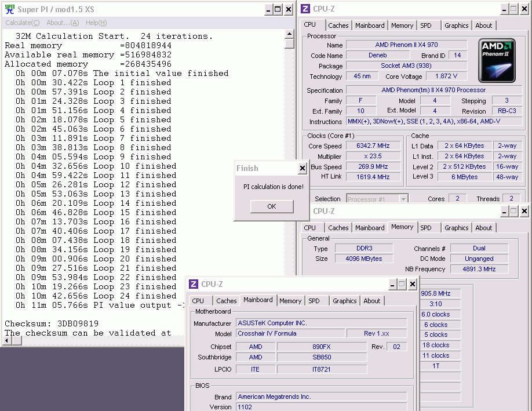Open About tab in the Mainboard CPU-Z window

(371, 301)
